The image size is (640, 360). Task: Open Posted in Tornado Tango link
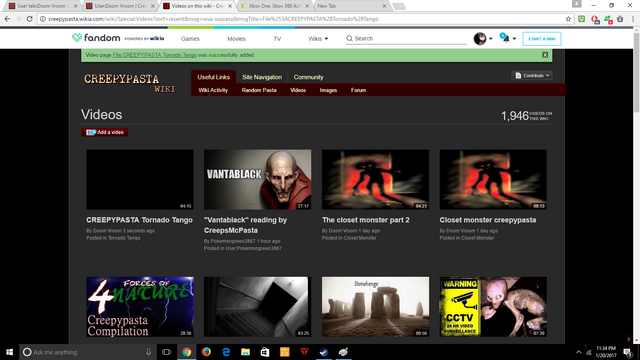124,238
